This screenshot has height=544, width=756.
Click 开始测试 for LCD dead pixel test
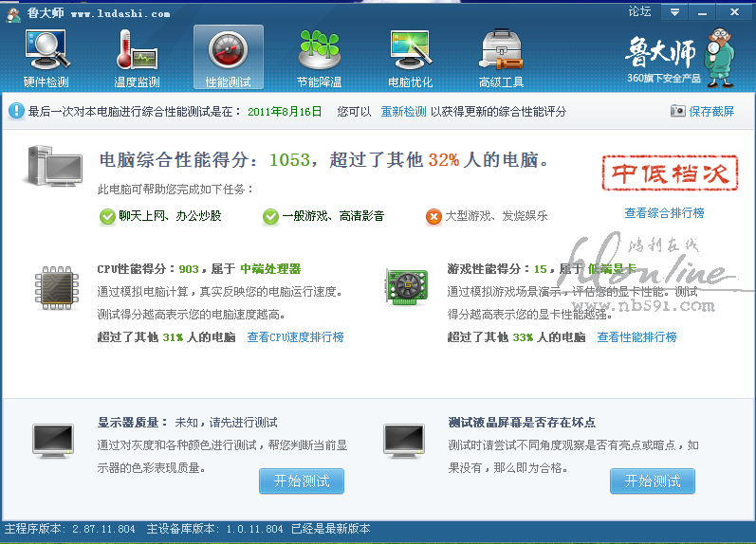coord(653,481)
